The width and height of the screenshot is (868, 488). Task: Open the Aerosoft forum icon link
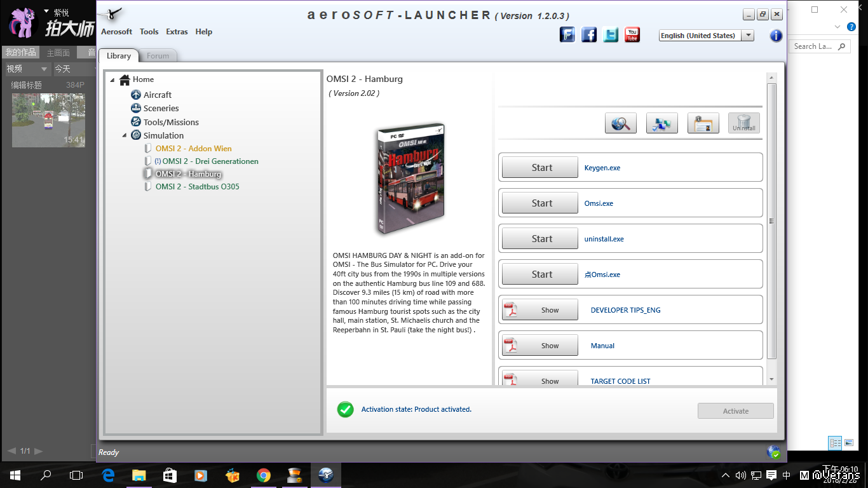[567, 35]
